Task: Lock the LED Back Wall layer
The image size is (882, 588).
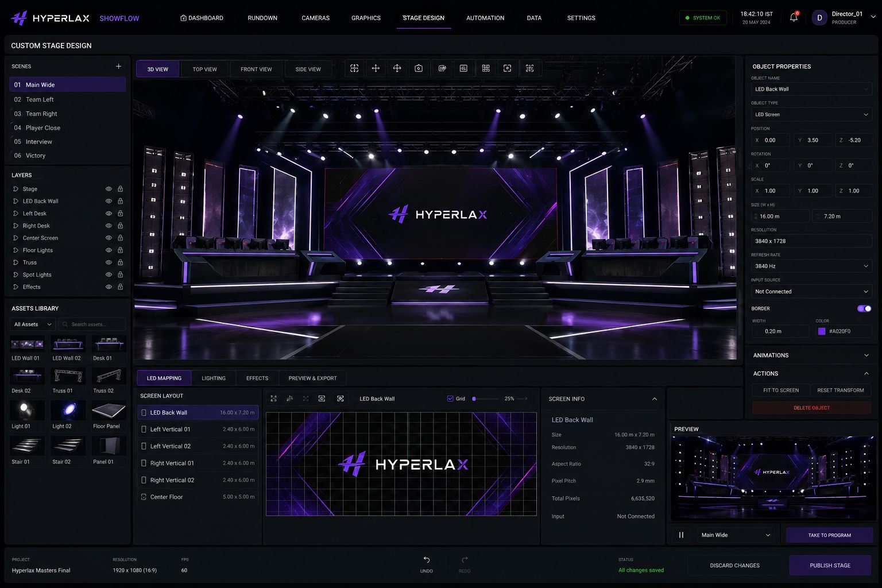Action: click(x=120, y=201)
